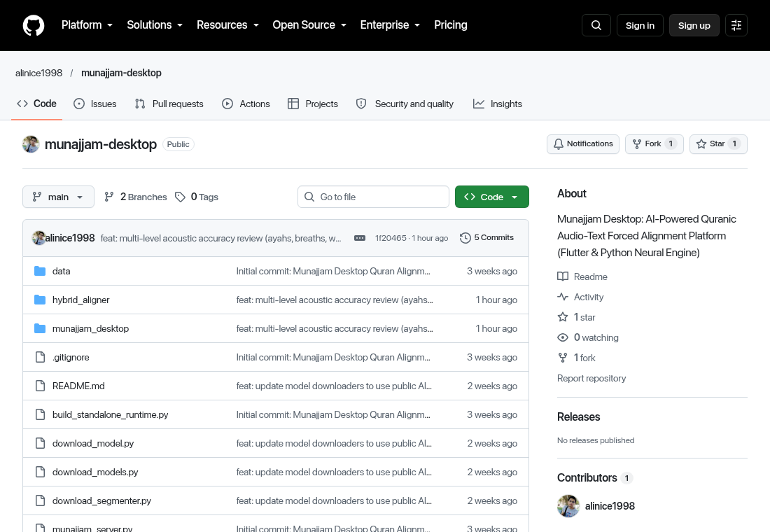The image size is (770, 532).
Task: Click the tag icon next to 0 Tags
Action: [x=180, y=197]
